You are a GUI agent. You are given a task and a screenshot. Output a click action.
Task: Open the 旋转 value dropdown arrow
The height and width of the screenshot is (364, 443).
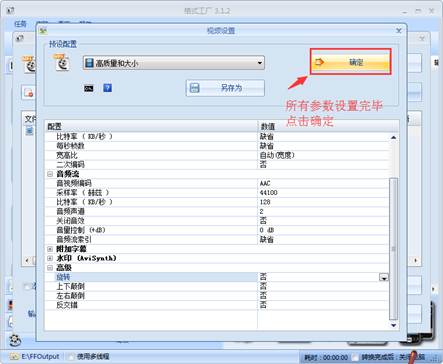(384, 277)
